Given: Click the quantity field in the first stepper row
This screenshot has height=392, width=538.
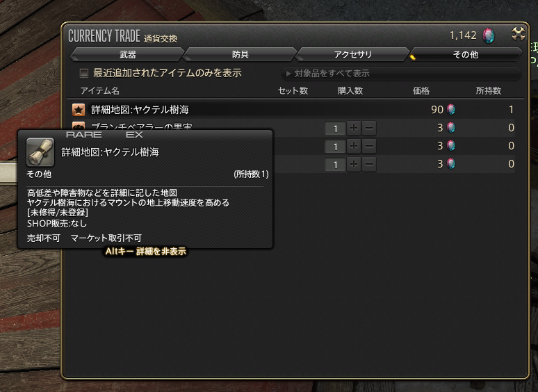Looking at the screenshot, I should tap(335, 129).
